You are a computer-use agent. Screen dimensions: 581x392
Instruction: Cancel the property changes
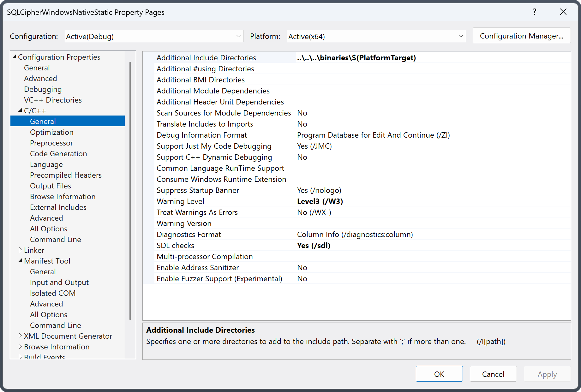(493, 374)
